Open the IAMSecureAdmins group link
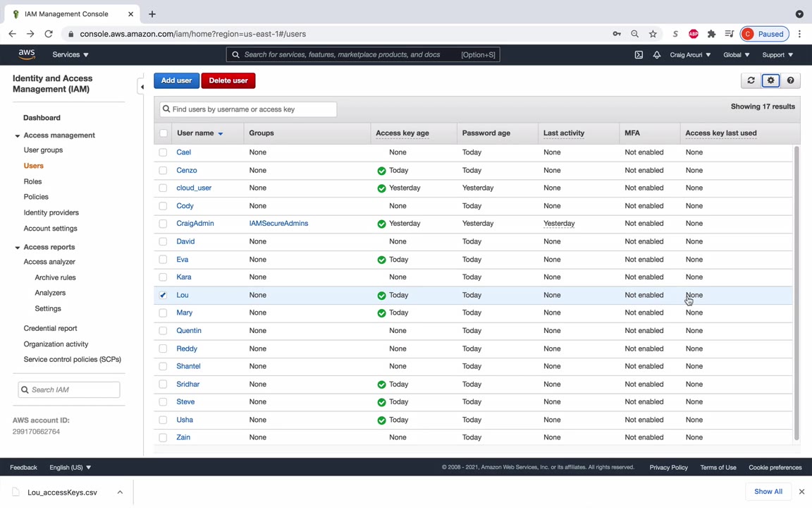The width and height of the screenshot is (812, 508). (x=278, y=224)
